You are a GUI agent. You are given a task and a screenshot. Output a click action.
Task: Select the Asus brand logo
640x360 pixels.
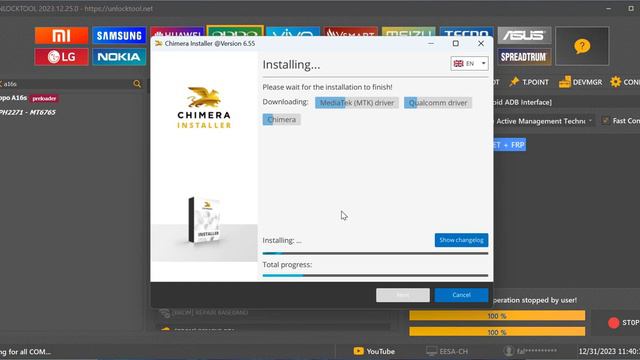pyautogui.click(x=524, y=36)
